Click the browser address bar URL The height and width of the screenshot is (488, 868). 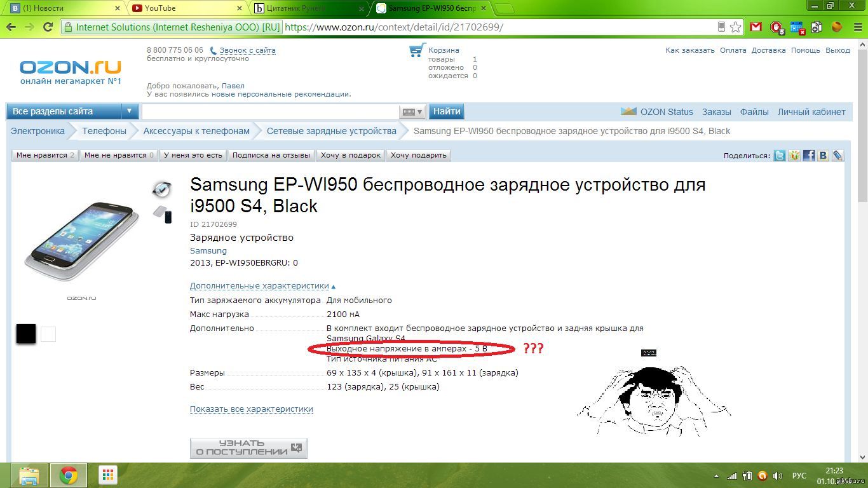[394, 27]
